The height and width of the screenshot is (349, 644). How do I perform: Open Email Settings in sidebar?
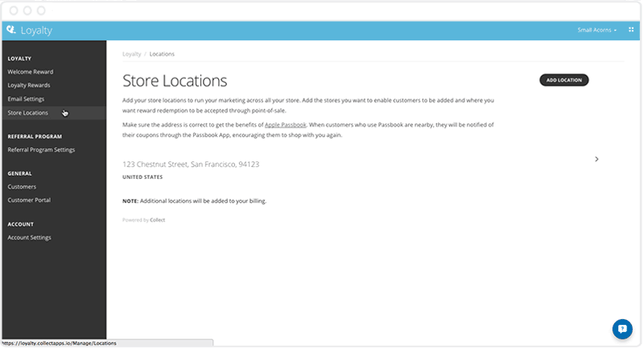[26, 99]
